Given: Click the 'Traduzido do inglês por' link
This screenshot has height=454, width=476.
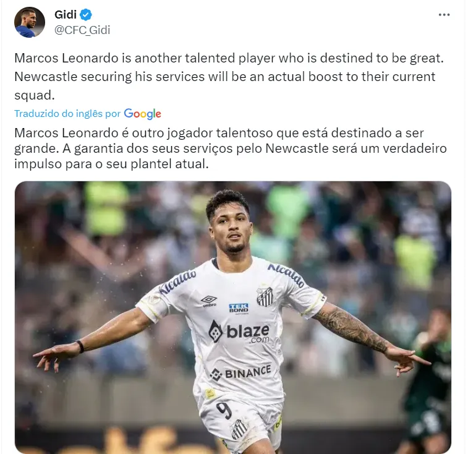Looking at the screenshot, I should 68,114.
